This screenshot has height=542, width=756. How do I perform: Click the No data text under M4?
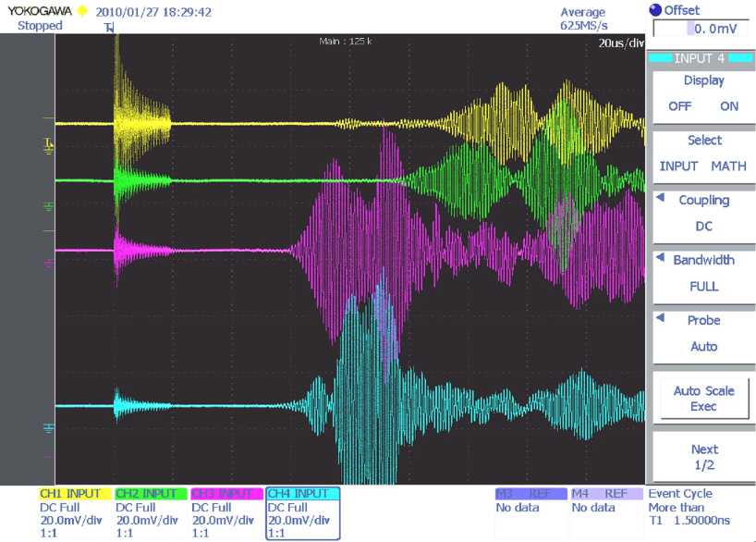point(593,507)
